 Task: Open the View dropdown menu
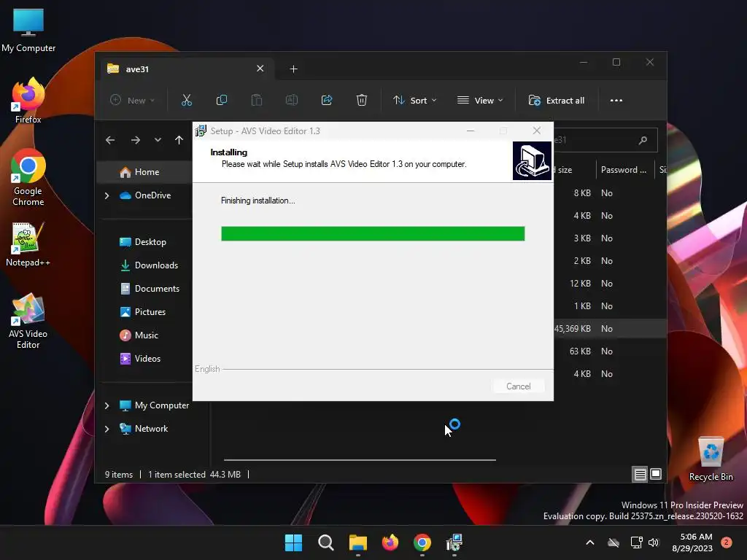[x=480, y=101]
